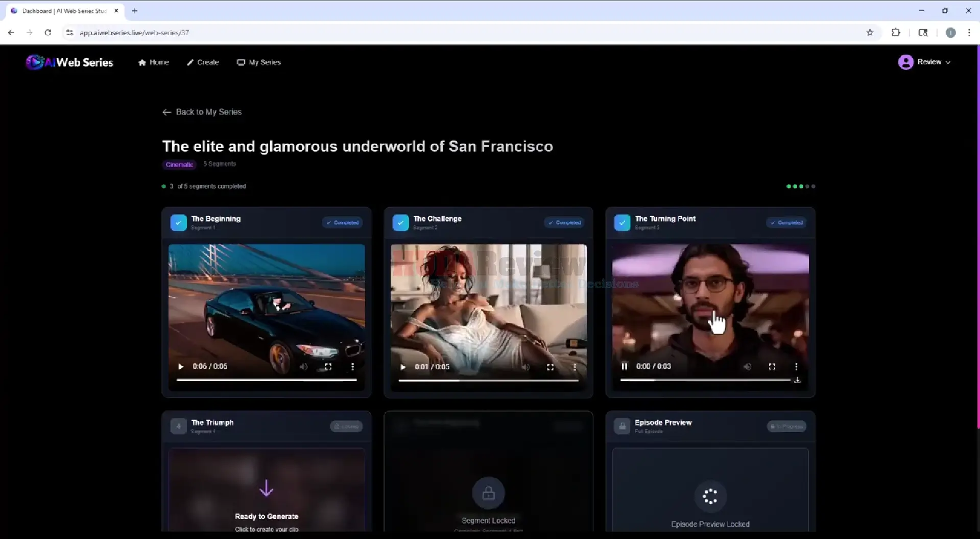Click the Locked badge on The Triumph
Viewport: 980px width, 539px height.
[346, 427]
